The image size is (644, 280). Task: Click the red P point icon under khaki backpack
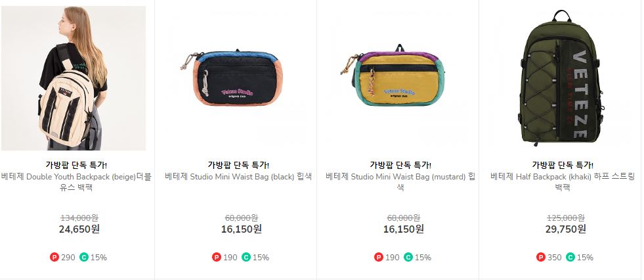tap(541, 258)
